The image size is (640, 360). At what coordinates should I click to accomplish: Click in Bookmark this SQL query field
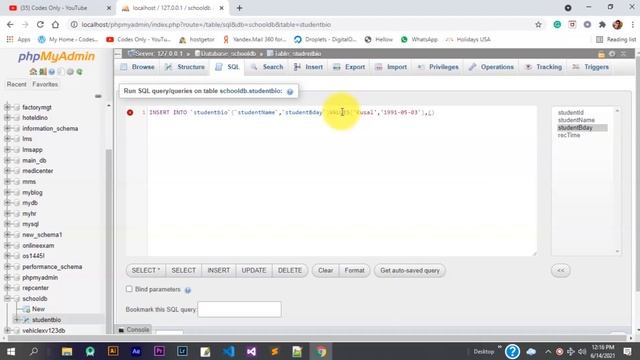click(239, 309)
